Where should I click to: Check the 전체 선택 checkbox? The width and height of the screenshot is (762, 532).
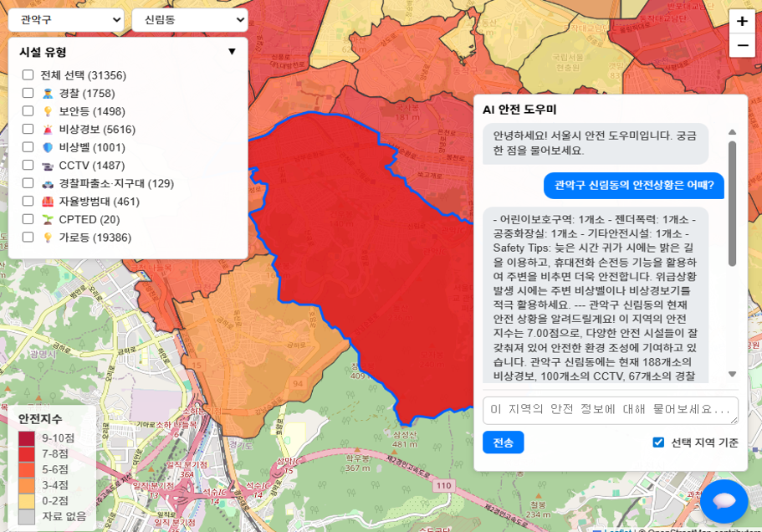[28, 75]
